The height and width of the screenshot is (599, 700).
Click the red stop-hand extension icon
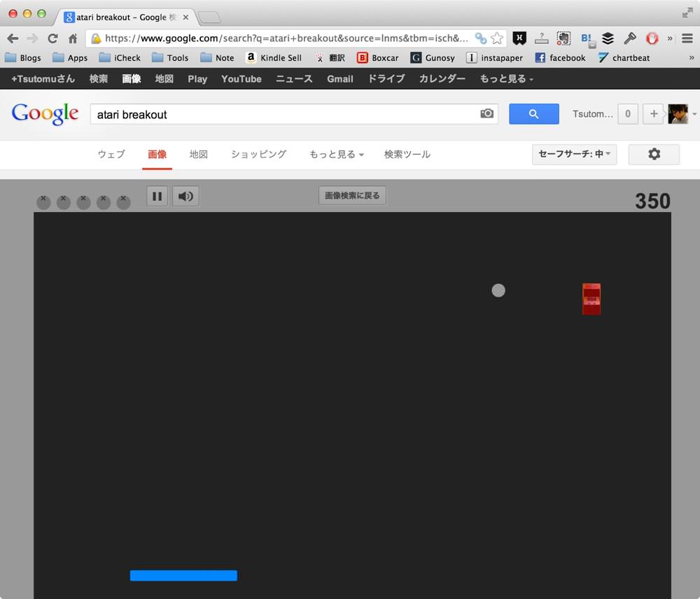click(652, 38)
